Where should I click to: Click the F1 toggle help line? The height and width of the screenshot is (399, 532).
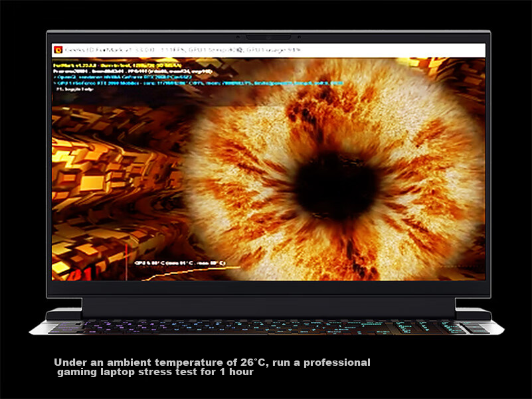point(74,89)
